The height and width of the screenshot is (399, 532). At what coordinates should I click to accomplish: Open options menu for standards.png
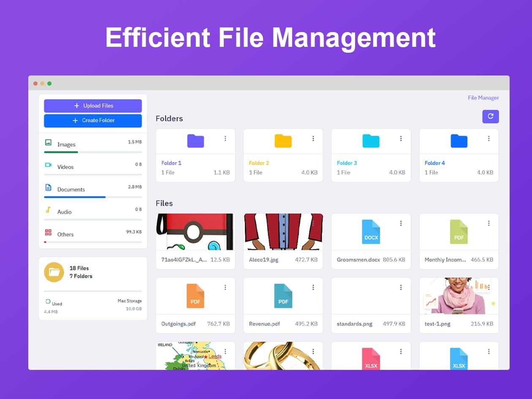(x=401, y=287)
